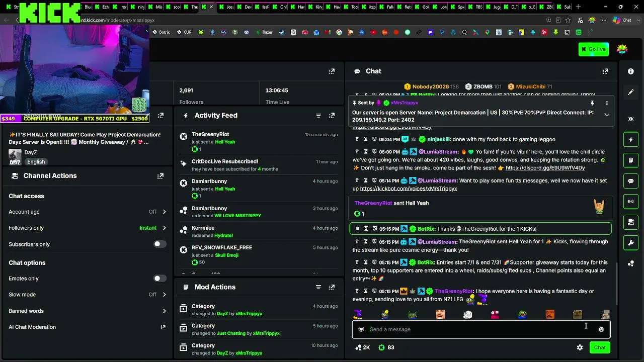The width and height of the screenshot is (644, 362).
Task: Click BotRix username in Thanks message
Action: [426, 229]
